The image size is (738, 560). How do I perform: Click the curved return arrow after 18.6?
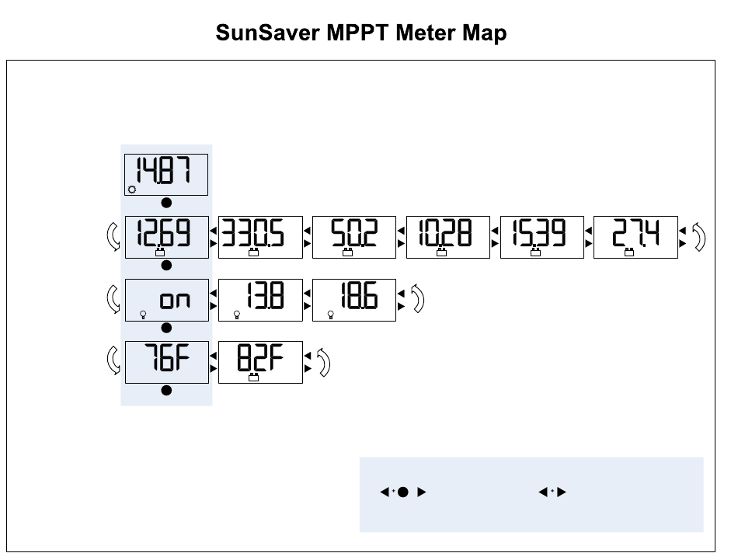coord(417,298)
